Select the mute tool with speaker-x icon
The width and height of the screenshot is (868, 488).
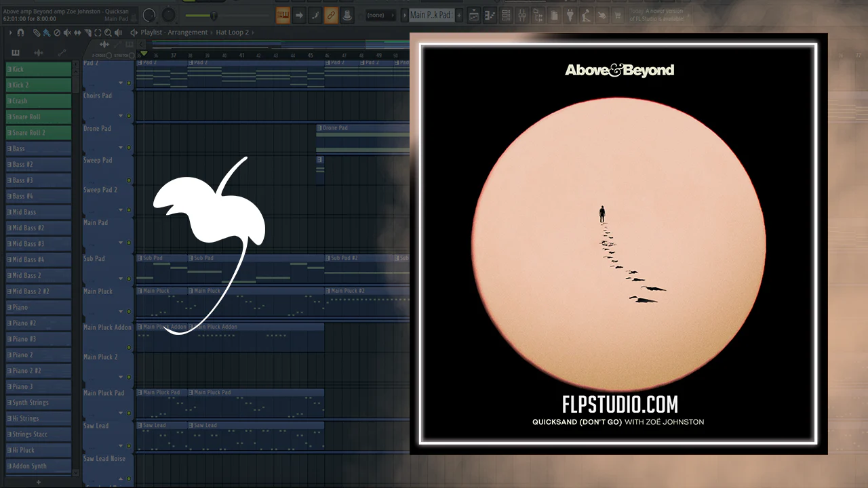(66, 33)
